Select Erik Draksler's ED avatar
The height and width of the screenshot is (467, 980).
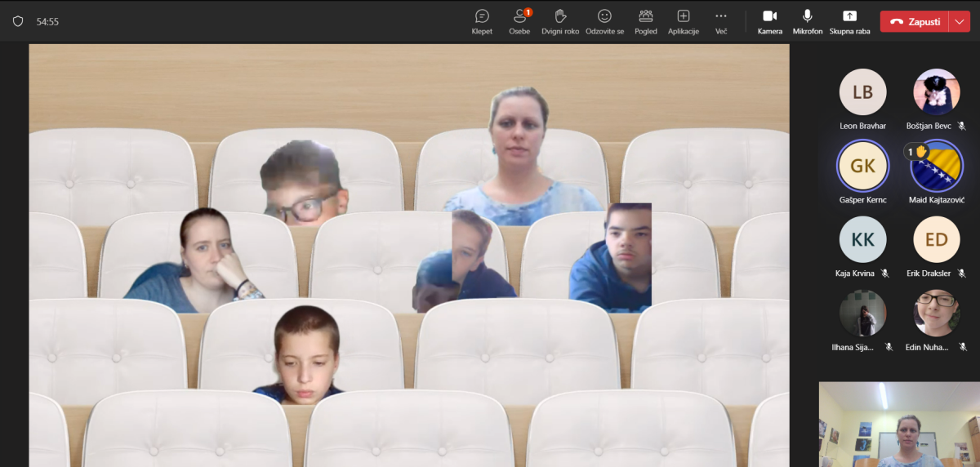tap(936, 239)
